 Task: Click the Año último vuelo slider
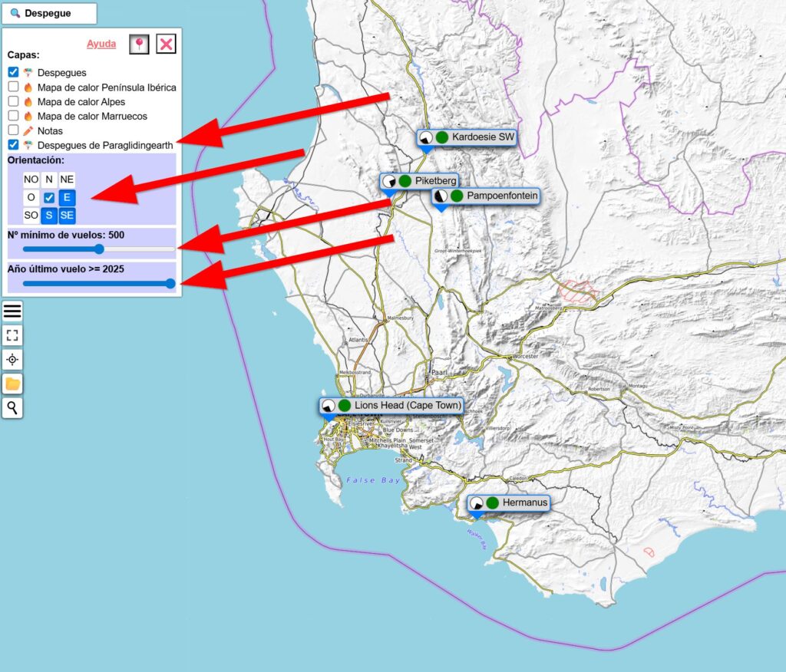click(99, 283)
